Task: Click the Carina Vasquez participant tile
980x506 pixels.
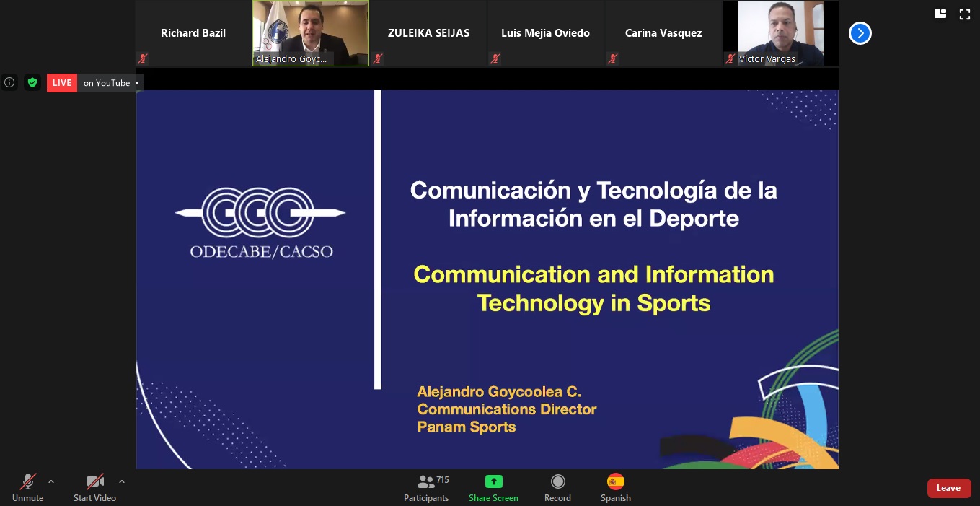Action: [663, 32]
